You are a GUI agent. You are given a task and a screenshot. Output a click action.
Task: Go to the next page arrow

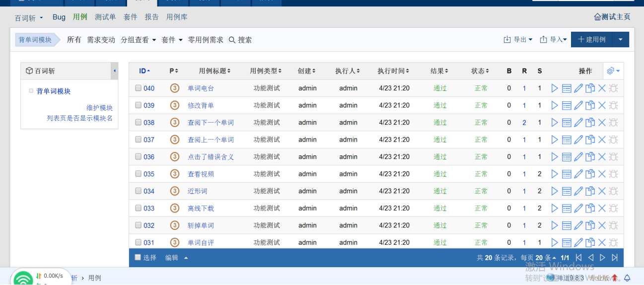point(603,258)
